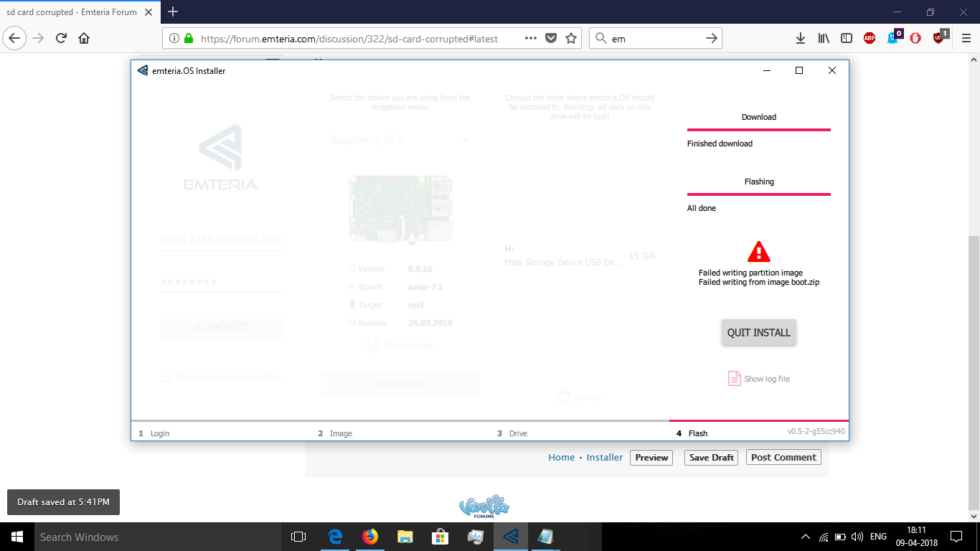Click the Refresh drives button

pos(580,397)
